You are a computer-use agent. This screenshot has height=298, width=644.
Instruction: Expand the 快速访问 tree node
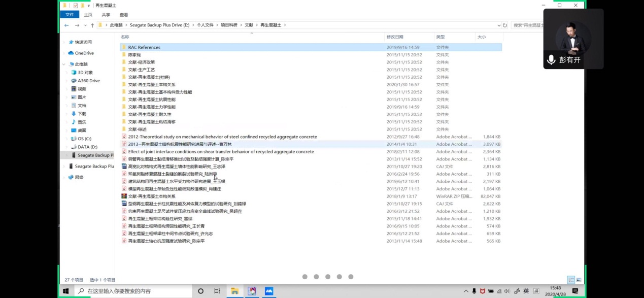(64, 42)
